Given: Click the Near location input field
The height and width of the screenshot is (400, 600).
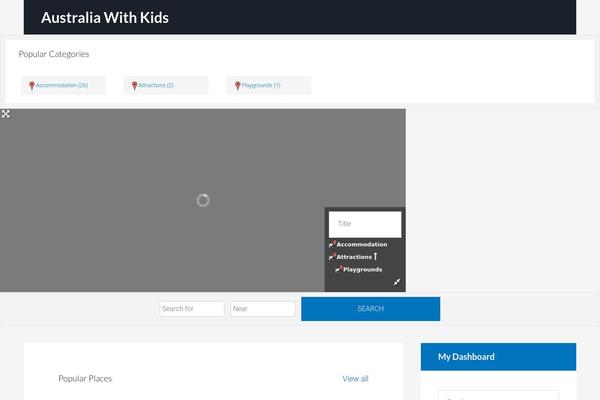Looking at the screenshot, I should [263, 309].
